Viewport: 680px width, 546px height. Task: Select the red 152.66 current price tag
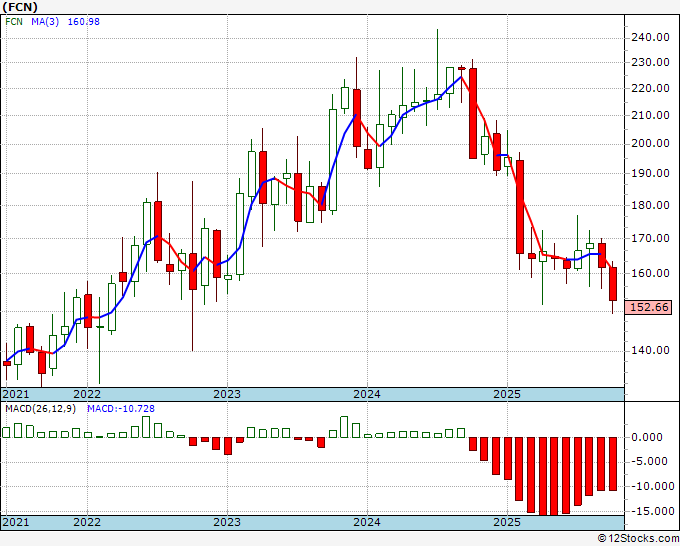(x=651, y=307)
